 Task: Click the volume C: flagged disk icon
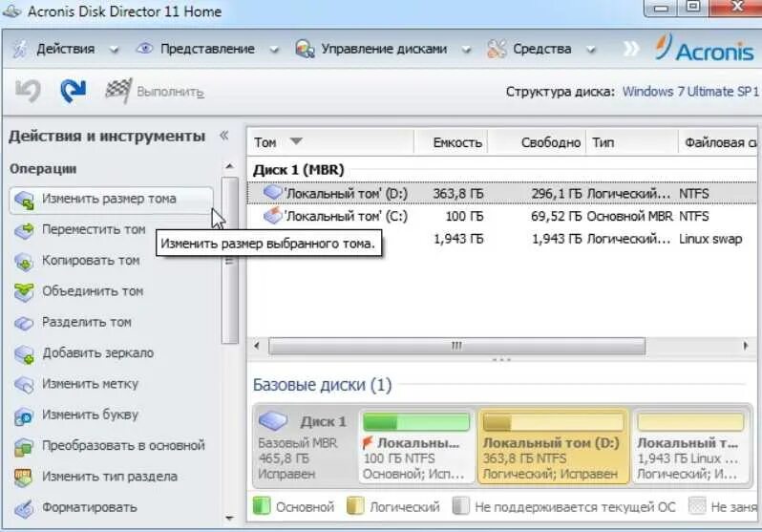(273, 215)
